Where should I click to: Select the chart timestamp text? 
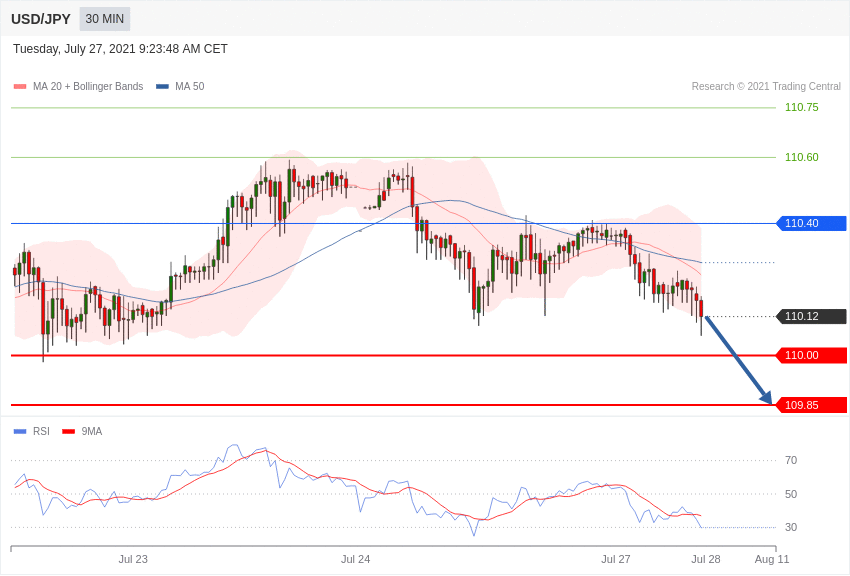pyautogui.click(x=120, y=49)
